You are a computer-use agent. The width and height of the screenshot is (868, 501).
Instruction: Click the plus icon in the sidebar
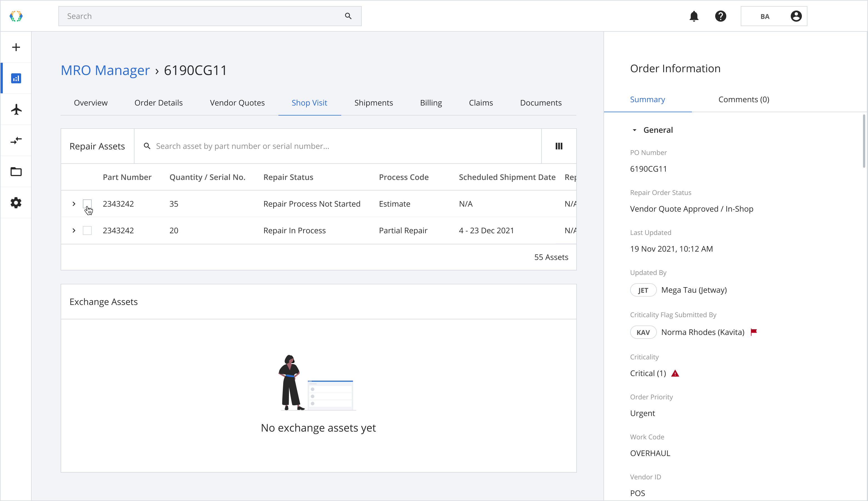pos(16,47)
